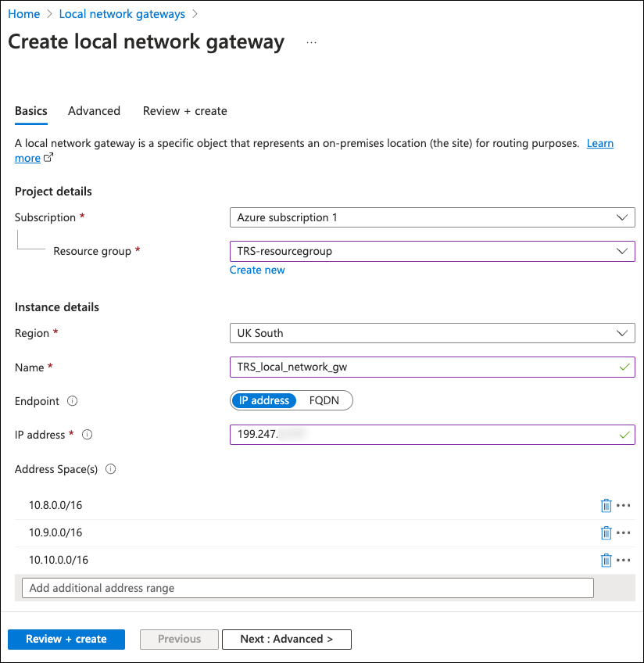Open ellipsis menu for 10.10.0.0/16 row
The height and width of the screenshot is (663, 644).
[623, 560]
